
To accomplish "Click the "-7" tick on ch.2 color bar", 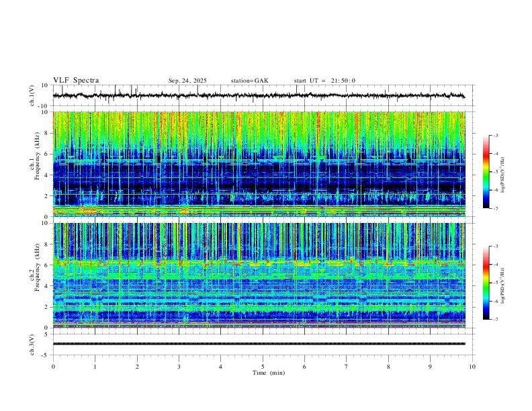I will point(496,320).
